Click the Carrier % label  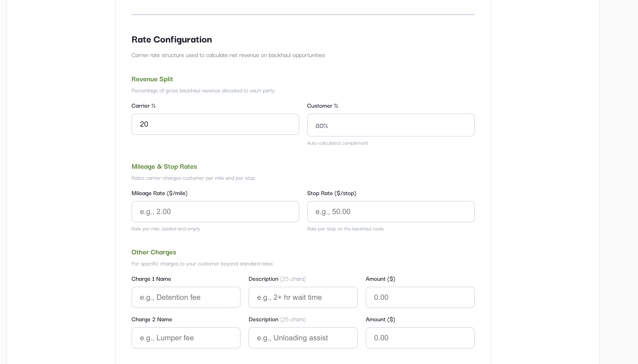pyautogui.click(x=143, y=106)
